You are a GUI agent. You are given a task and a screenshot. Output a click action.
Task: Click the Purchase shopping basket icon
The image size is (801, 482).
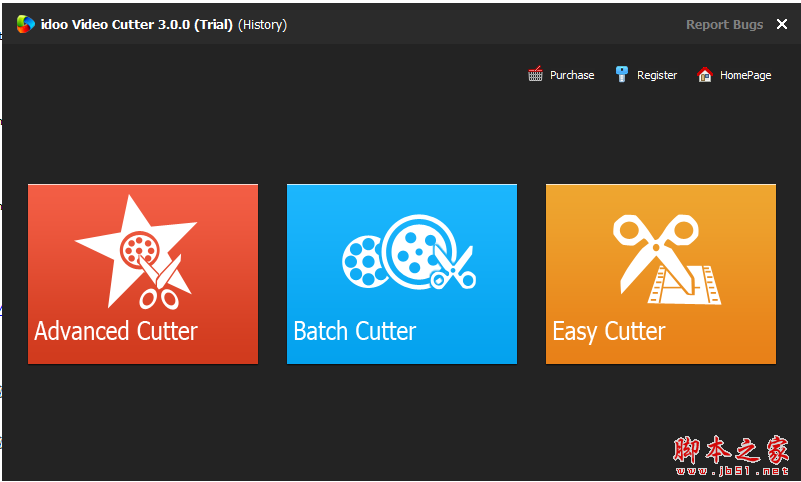click(535, 75)
